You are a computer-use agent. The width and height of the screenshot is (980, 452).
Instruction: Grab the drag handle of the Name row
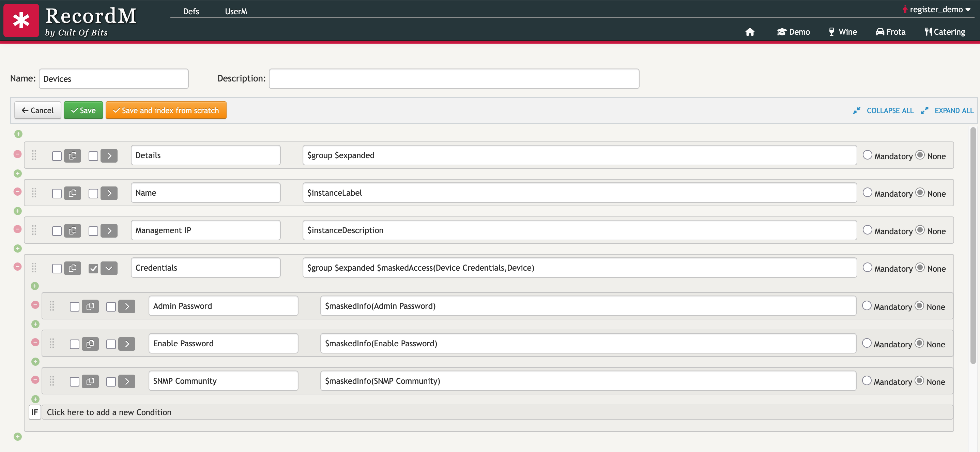(34, 193)
